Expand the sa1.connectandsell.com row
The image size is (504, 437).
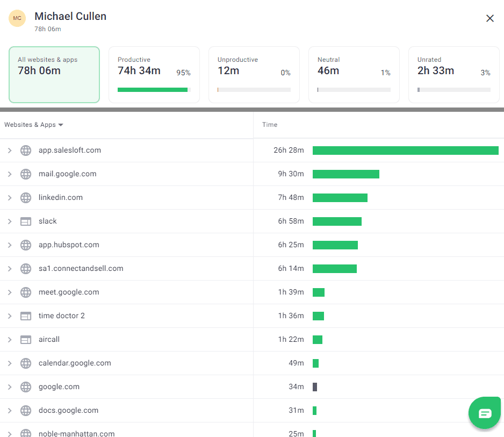(x=10, y=268)
